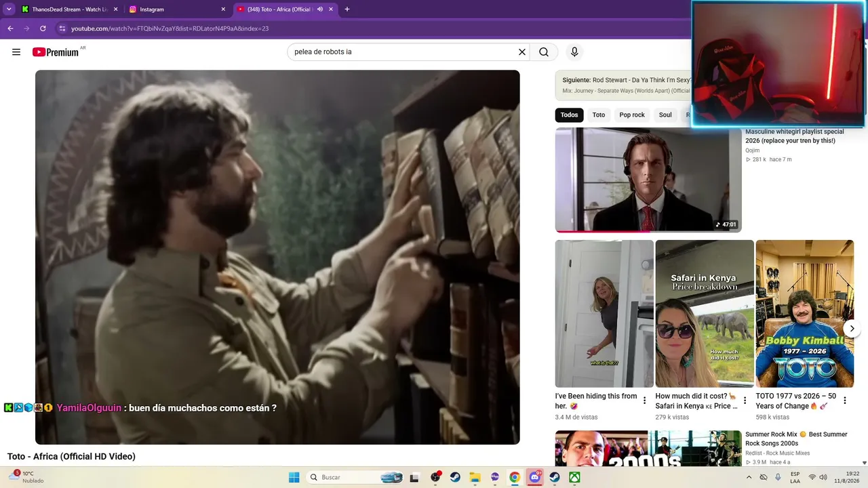Open 'TOTO 1977 vs 2026' short title
The image size is (868, 488).
[796, 401]
